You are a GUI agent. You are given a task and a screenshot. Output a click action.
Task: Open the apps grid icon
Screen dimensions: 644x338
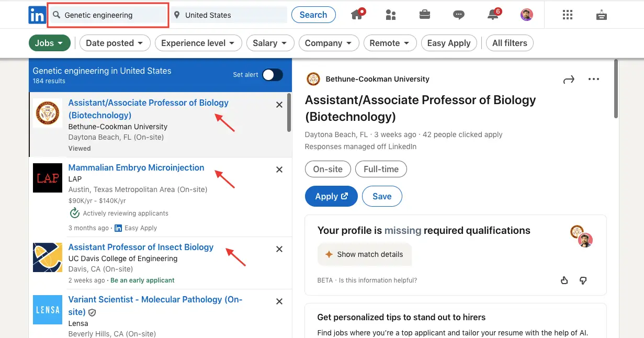(568, 15)
